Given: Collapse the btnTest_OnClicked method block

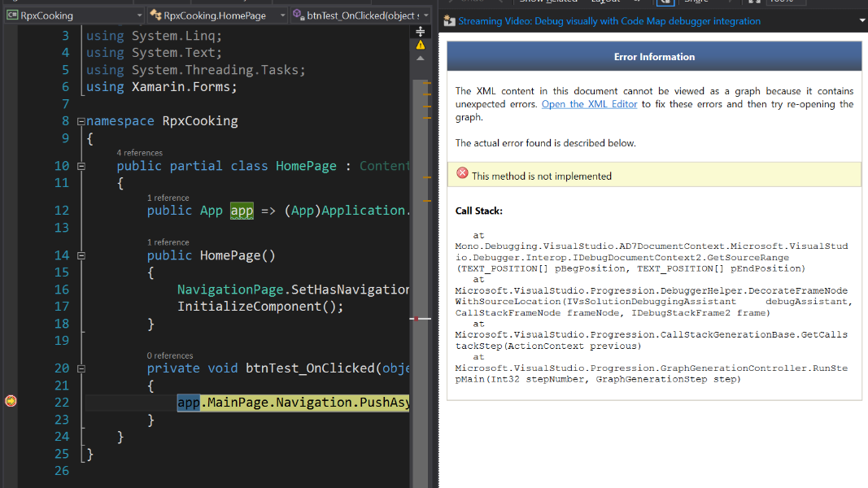Looking at the screenshot, I should (x=81, y=368).
